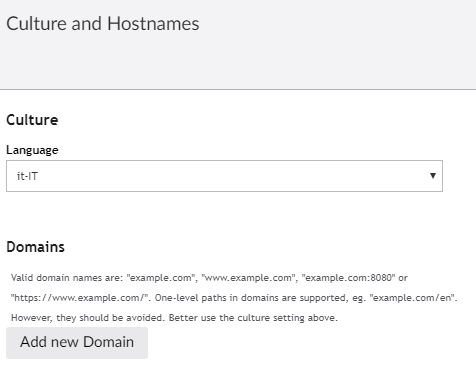
Task: Click the Culture and Hostnames title
Action: click(x=103, y=24)
